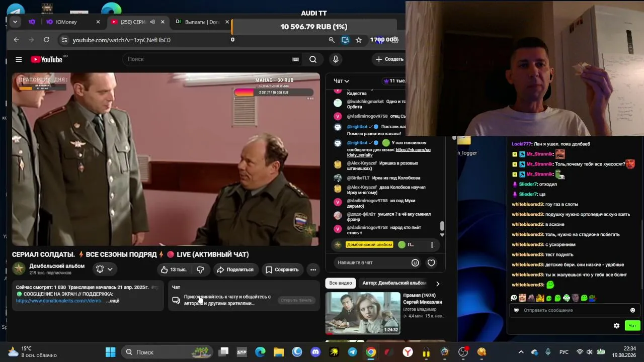The height and width of the screenshot is (362, 644).
Task: Open the donationalerts.com link in description
Action: pyautogui.click(x=59, y=301)
